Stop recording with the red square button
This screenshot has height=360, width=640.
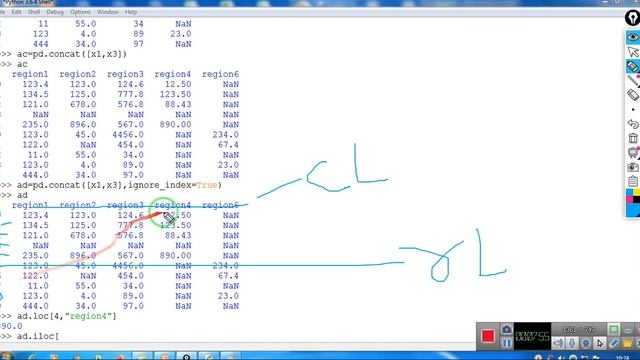488,336
